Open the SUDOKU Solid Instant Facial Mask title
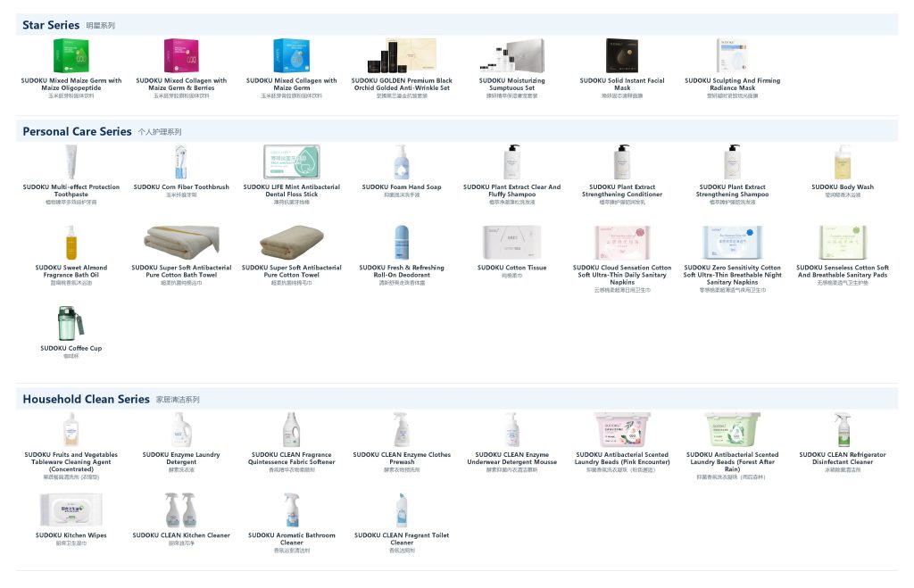This screenshot has height=588, width=914. click(622, 84)
